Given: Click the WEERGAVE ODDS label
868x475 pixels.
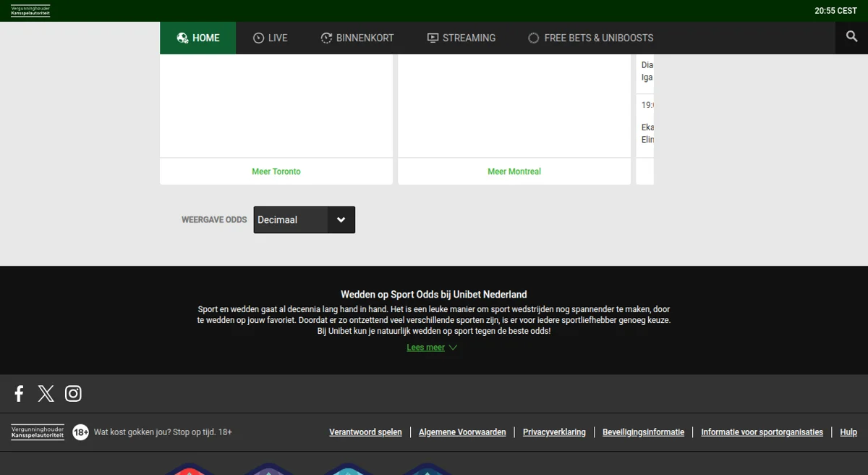Looking at the screenshot, I should point(214,220).
